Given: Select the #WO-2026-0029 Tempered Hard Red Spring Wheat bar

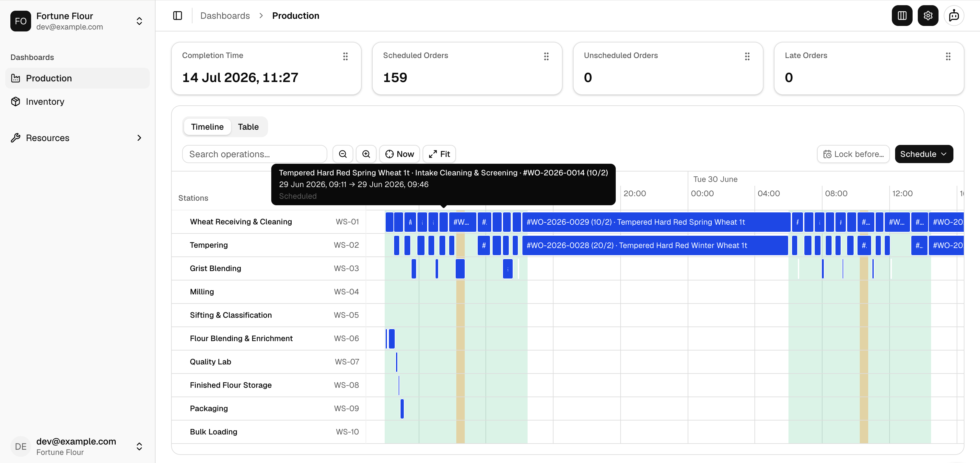Looking at the screenshot, I should [656, 222].
